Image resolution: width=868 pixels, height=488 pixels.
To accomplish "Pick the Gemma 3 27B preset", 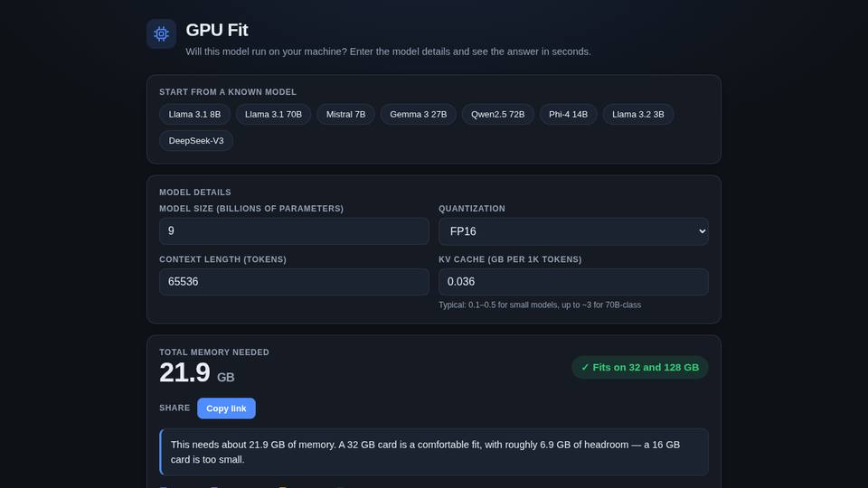I will 419,115.
